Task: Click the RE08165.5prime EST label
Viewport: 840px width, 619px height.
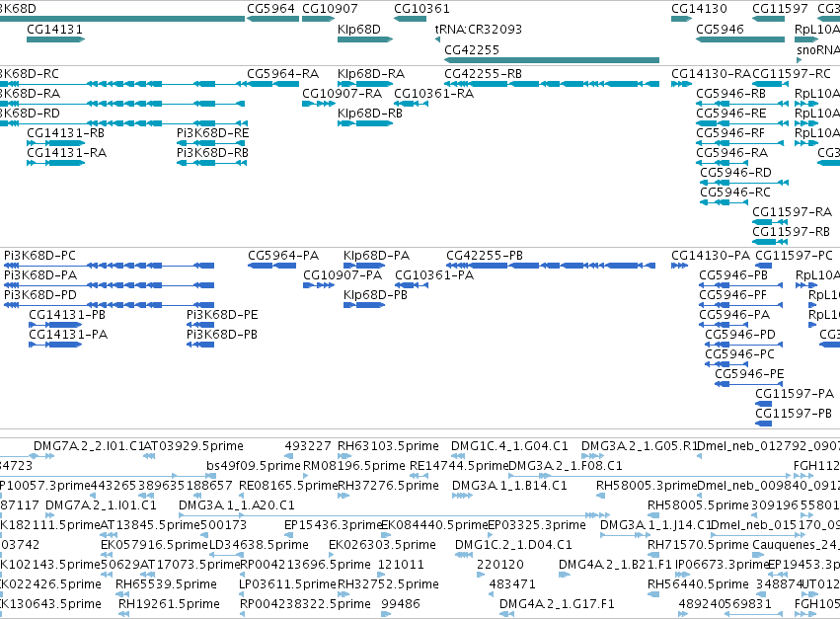Action: [x=288, y=486]
